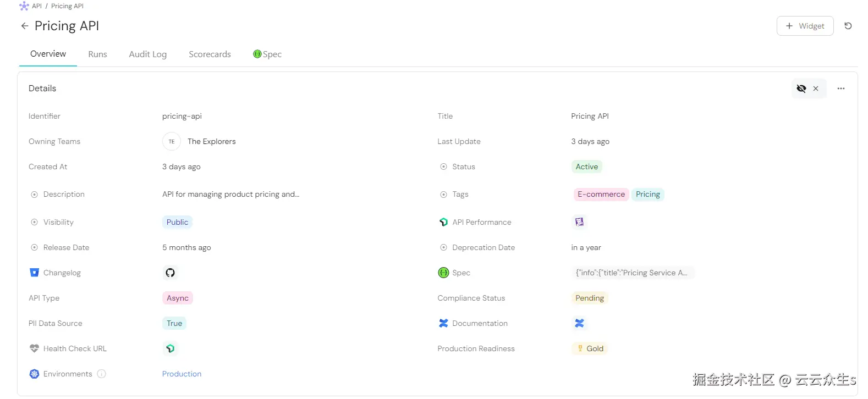This screenshot has height=399, width=868.
Task: Click the refresh icon near Widget button
Action: tap(848, 26)
